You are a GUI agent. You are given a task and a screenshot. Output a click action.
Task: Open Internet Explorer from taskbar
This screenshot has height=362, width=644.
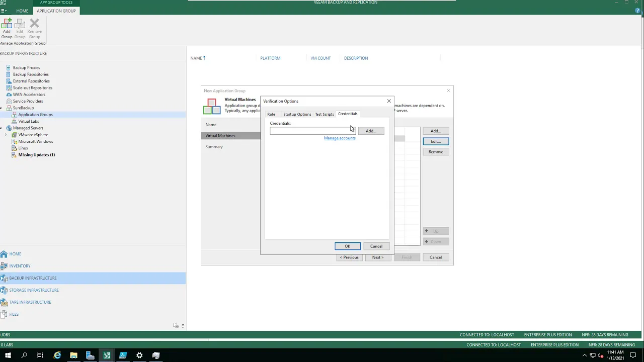tap(57, 355)
